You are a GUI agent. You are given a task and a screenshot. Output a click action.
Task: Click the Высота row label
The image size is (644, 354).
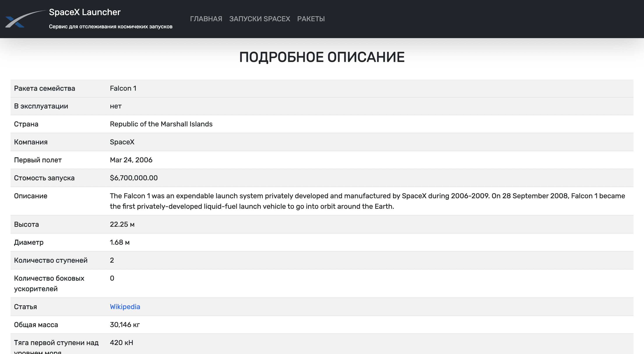point(27,225)
